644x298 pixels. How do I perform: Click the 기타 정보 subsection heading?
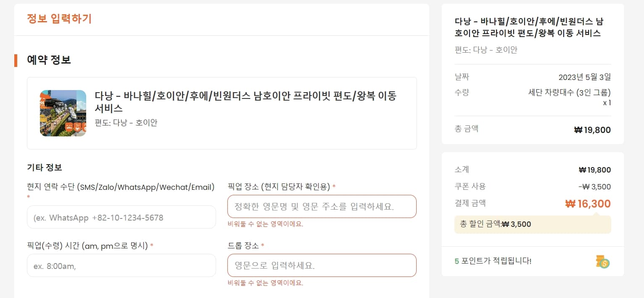(x=45, y=168)
